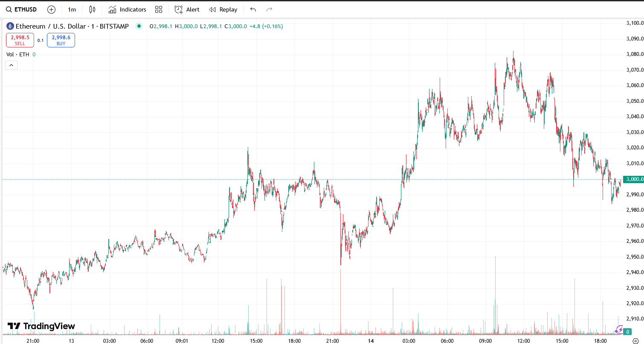
Task: Click the SELL 2,998.5 button
Action: [x=20, y=40]
